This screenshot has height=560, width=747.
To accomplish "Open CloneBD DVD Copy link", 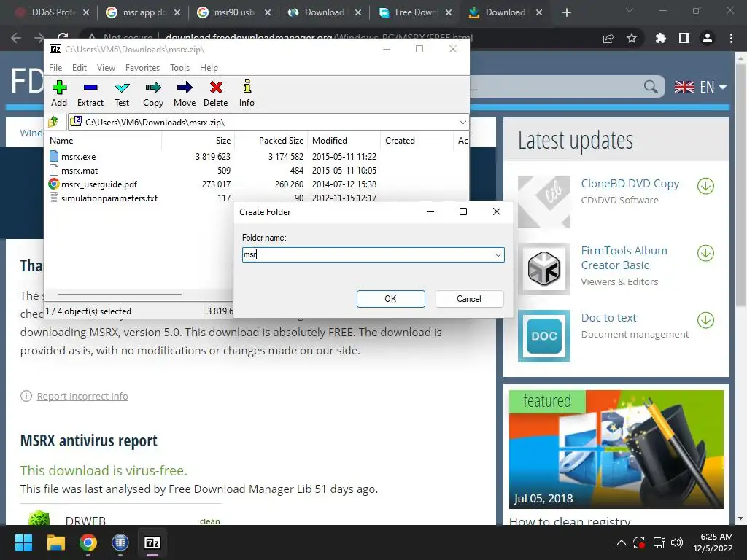I will (x=630, y=183).
